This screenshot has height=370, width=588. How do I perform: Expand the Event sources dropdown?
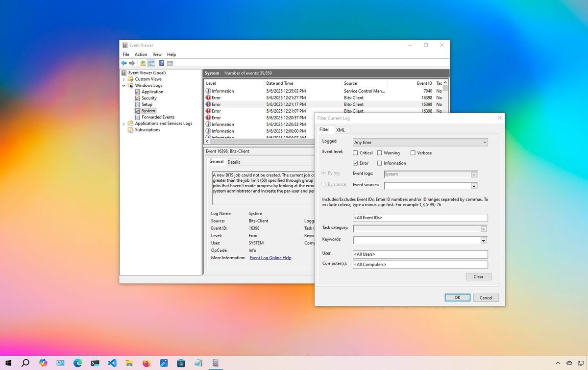click(474, 186)
